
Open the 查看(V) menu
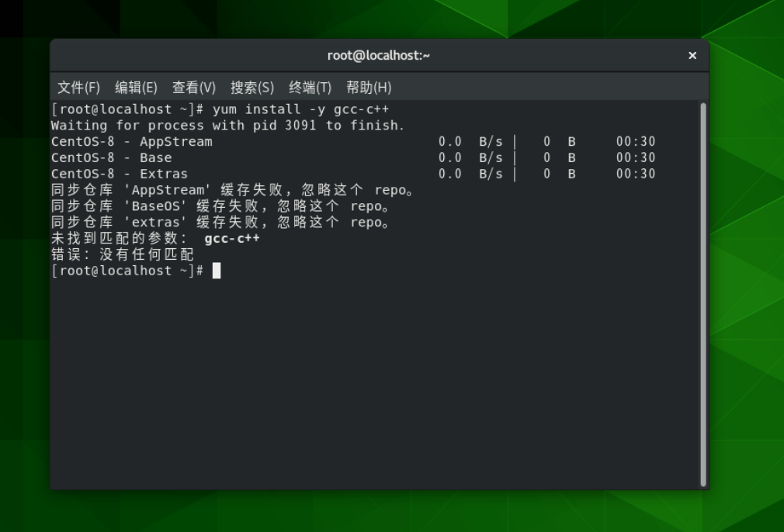click(x=194, y=88)
